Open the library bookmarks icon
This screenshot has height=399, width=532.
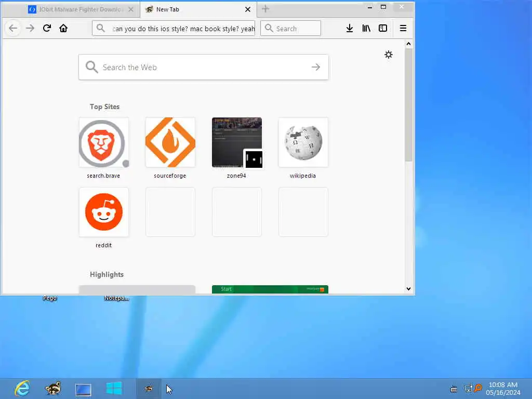pos(366,28)
